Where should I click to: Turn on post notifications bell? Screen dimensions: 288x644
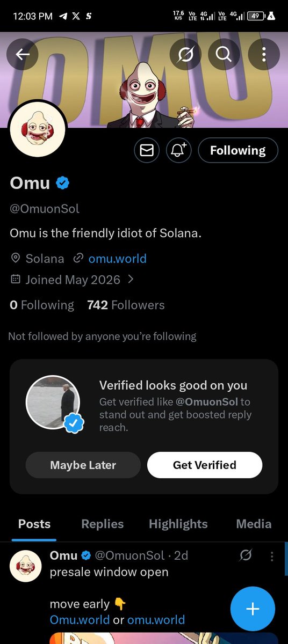[179, 151]
